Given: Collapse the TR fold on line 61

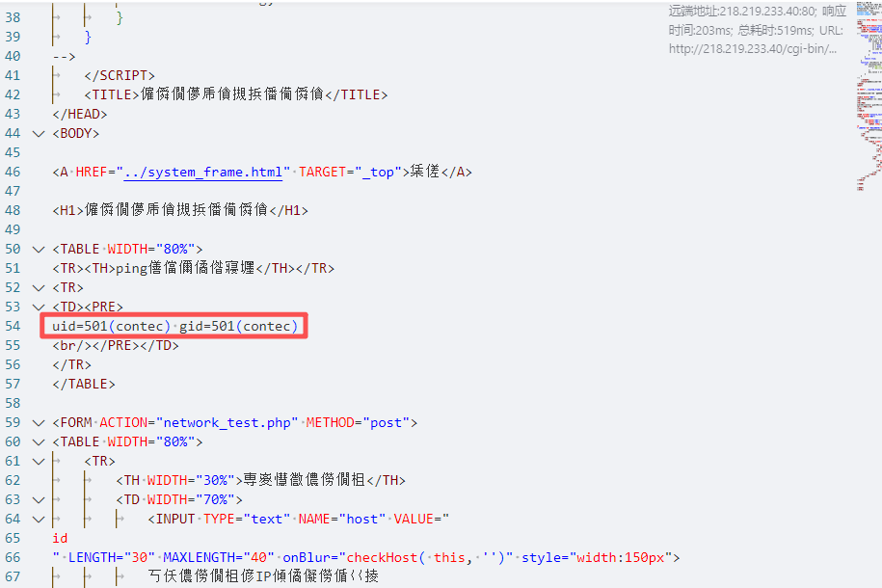Looking at the screenshot, I should click(39, 462).
